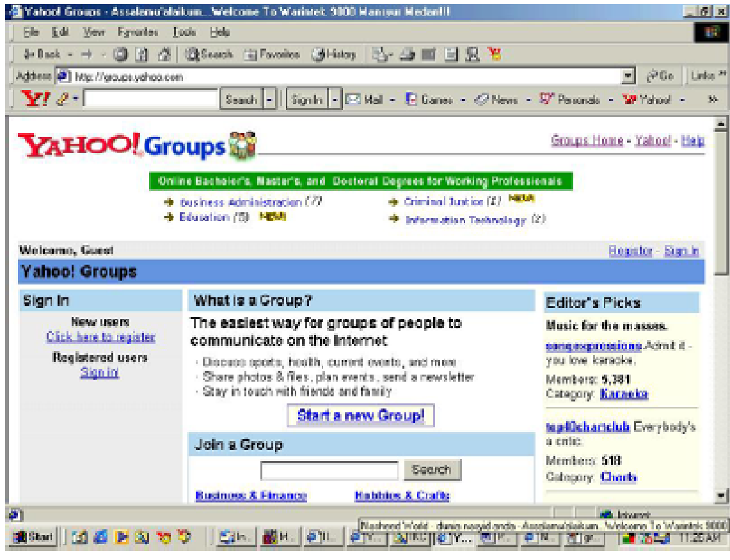The image size is (730, 560).
Task: Click the taskbar clock showing 11:25 AM
Action: click(700, 538)
